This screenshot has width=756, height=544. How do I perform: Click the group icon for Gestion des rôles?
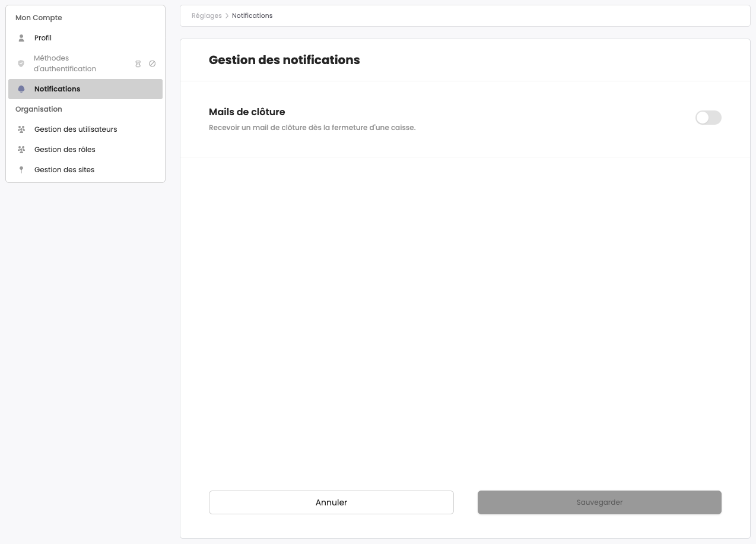21,150
